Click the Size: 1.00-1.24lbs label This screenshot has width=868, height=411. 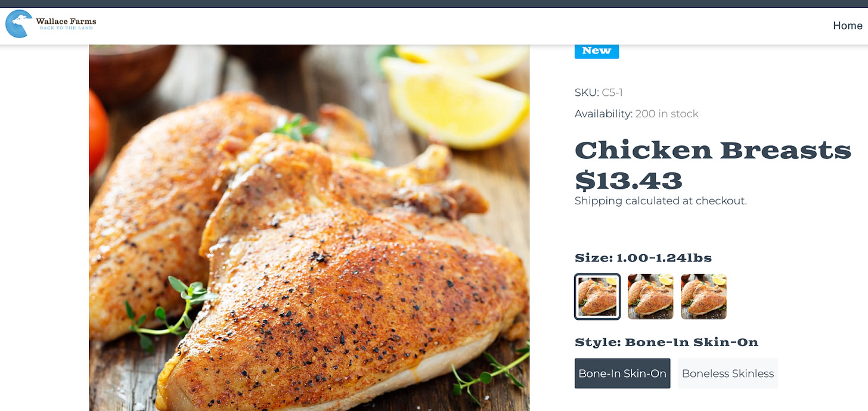point(643,258)
